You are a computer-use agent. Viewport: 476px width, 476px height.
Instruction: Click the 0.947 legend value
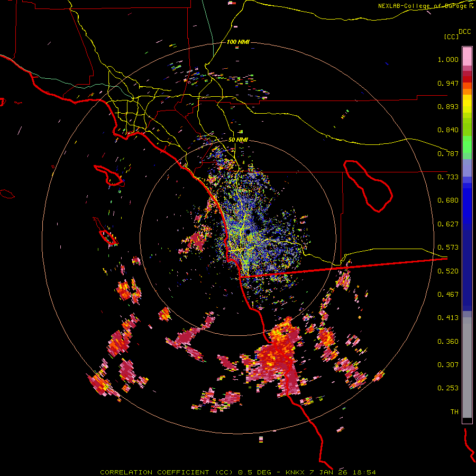tap(448, 83)
